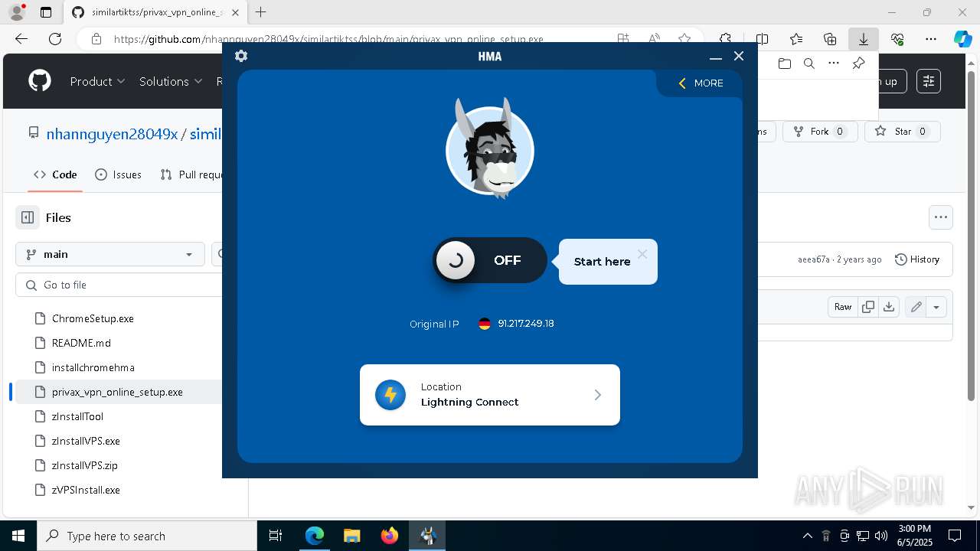This screenshot has width=980, height=551.
Task: Expand the edit options dropdown arrow
Action: tap(936, 307)
